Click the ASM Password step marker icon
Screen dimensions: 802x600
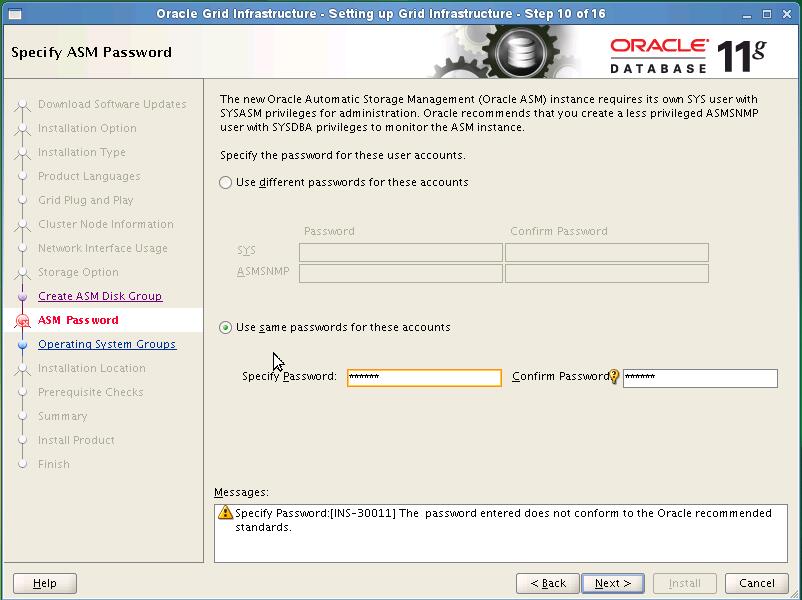tap(23, 321)
